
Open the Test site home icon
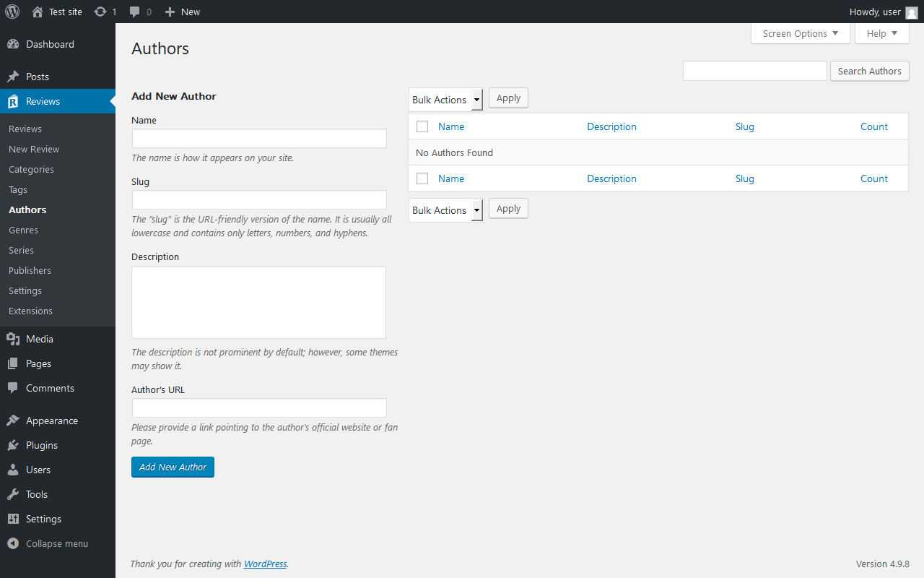click(x=38, y=12)
